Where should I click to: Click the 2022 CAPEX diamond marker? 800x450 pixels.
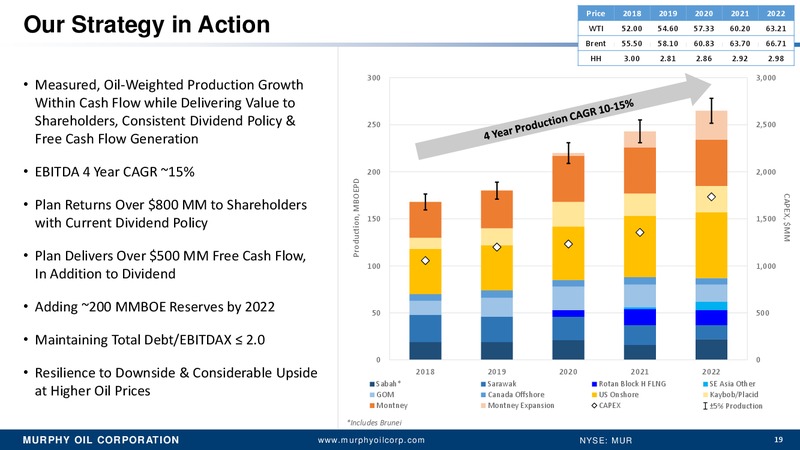coord(711,197)
